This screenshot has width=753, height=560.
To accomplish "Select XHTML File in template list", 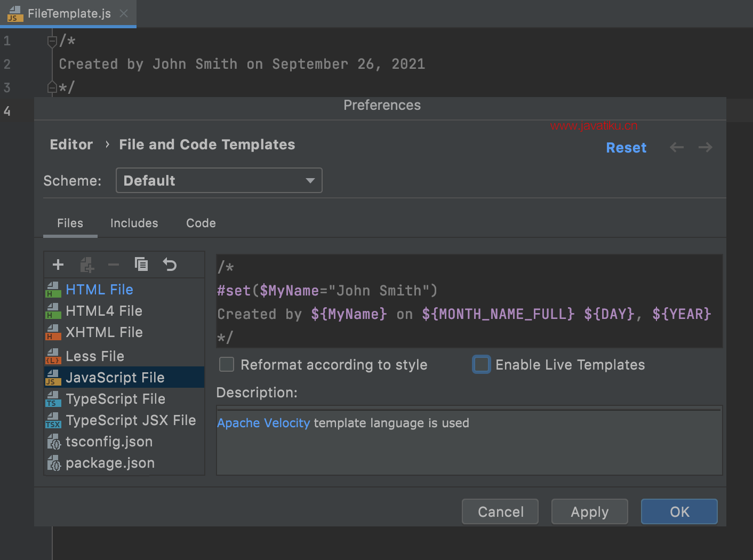I will 124,332.
